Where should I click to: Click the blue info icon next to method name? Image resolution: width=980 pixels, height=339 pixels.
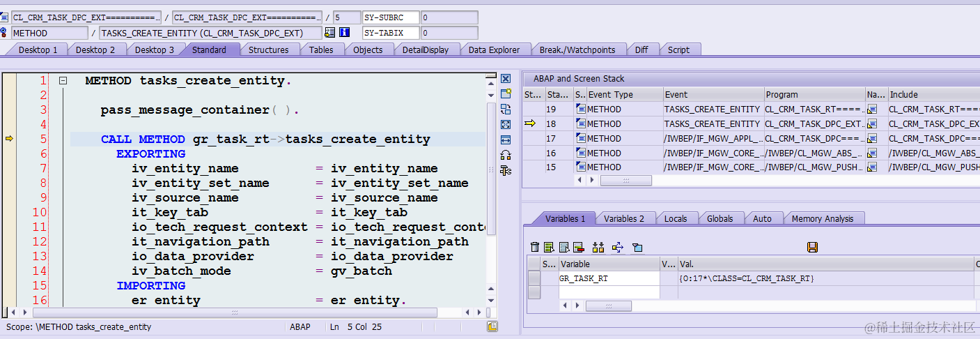click(343, 32)
